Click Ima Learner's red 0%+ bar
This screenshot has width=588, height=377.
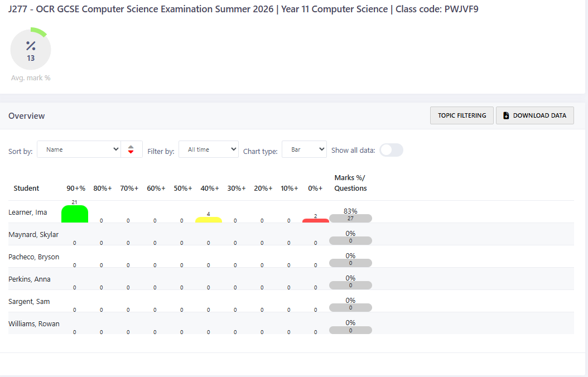pyautogui.click(x=316, y=221)
